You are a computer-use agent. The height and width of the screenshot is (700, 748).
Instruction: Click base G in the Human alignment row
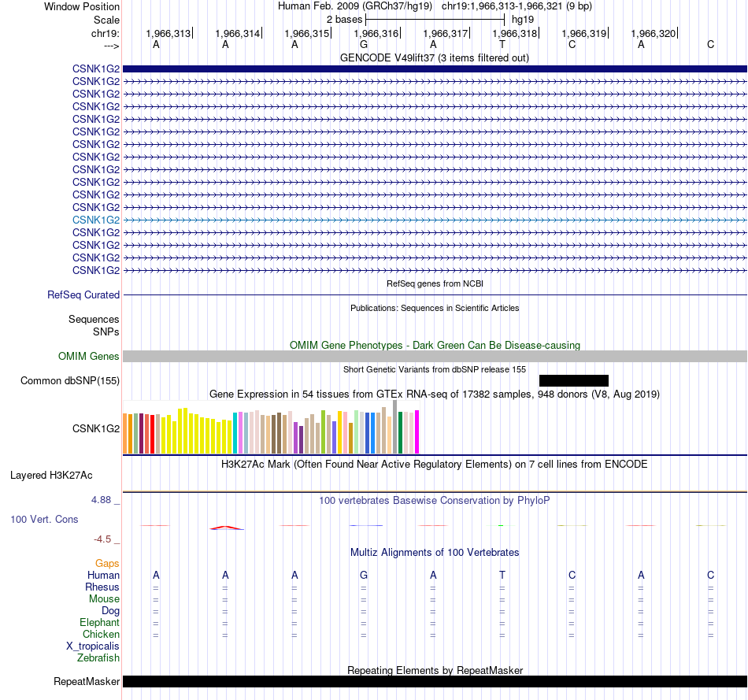[364, 575]
